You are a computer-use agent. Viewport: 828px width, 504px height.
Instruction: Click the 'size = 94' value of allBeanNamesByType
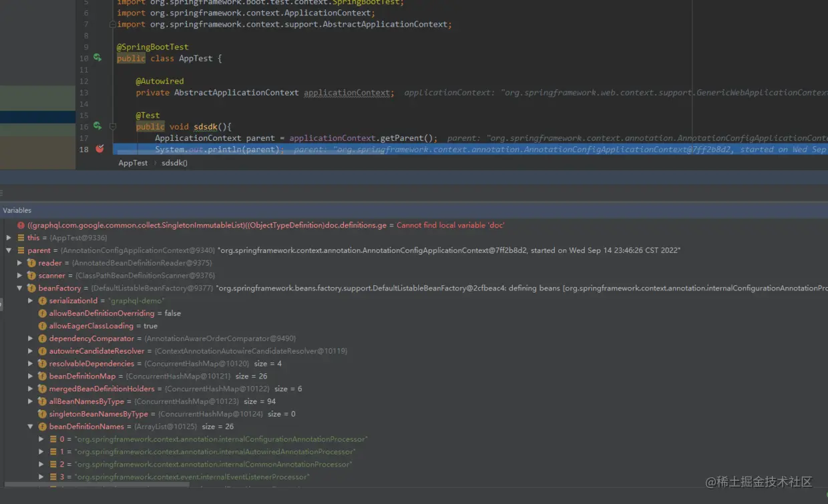point(260,401)
